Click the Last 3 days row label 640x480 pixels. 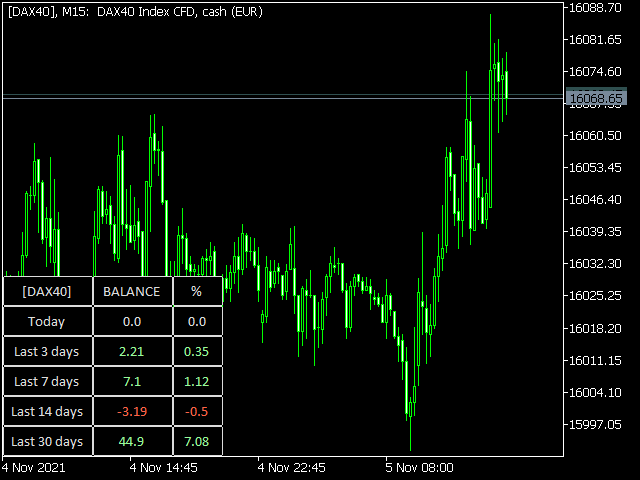(x=47, y=351)
